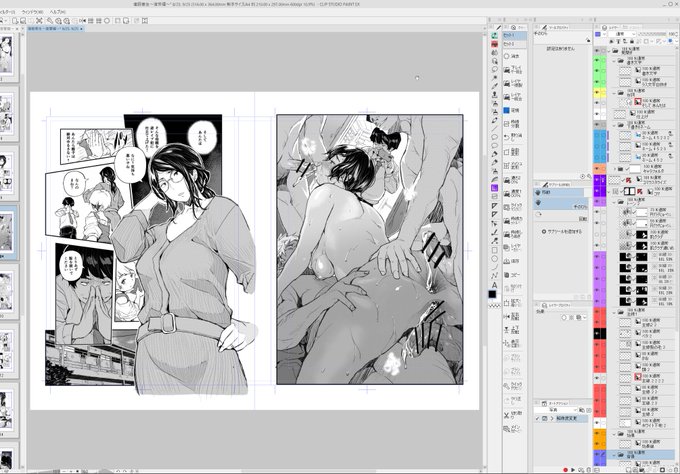The image size is (680, 474).
Task: Select the zigzag polyline tool above Text tool
Action: point(494,276)
